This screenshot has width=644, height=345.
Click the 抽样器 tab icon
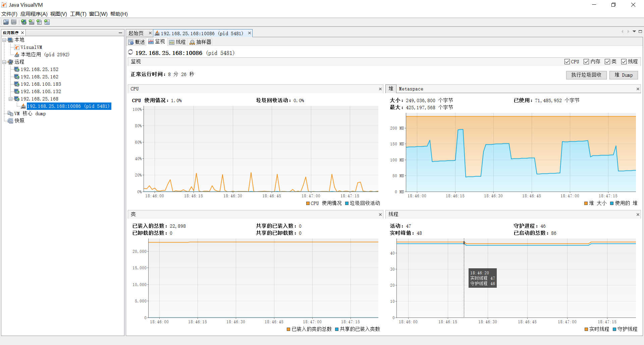pos(192,42)
